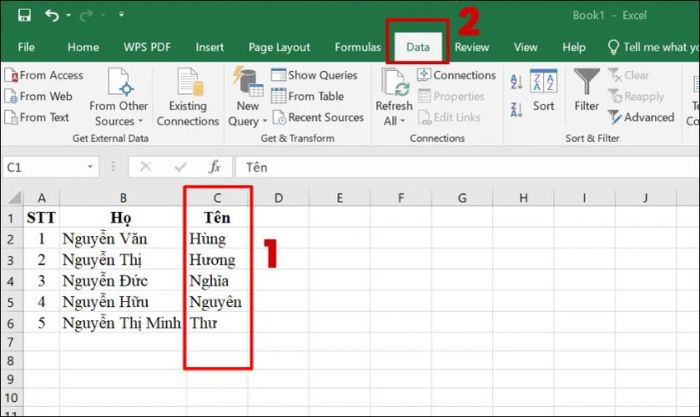Select all cells with corner triangle
The image size is (700, 417).
pyautogui.click(x=14, y=197)
